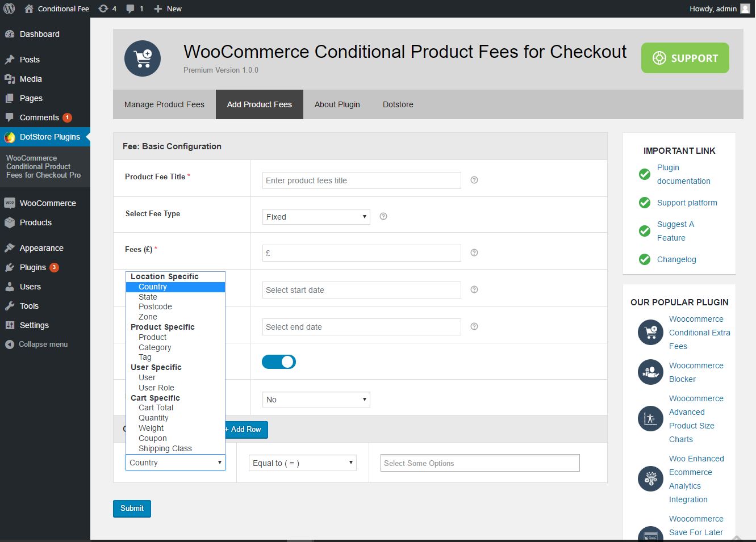Choose Country from the open list
The width and height of the screenshot is (756, 542).
point(176,287)
